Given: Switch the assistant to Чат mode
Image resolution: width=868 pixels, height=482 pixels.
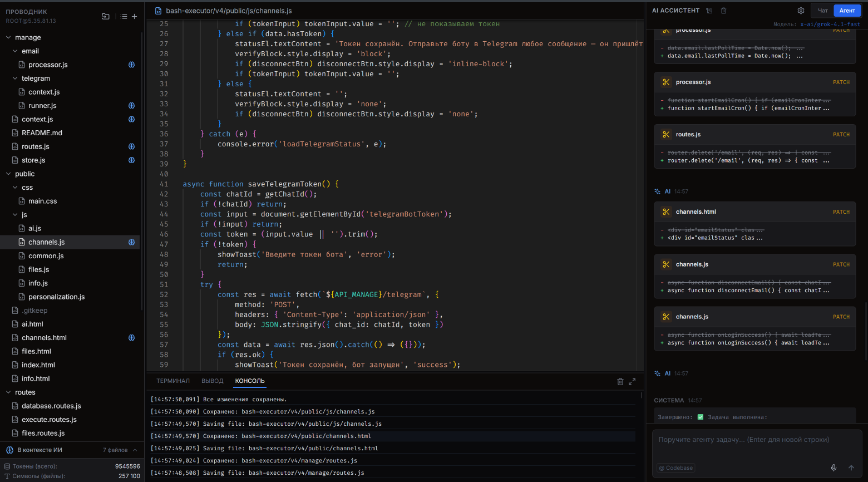Looking at the screenshot, I should 822,11.
